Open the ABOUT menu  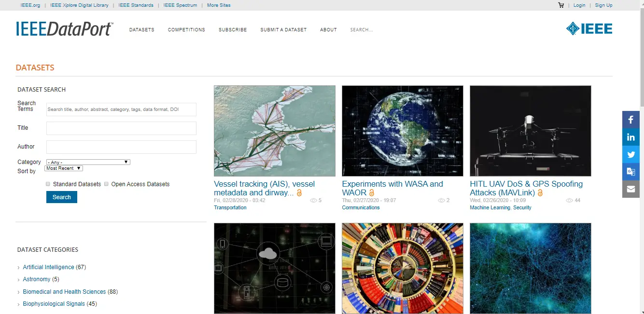pos(328,29)
